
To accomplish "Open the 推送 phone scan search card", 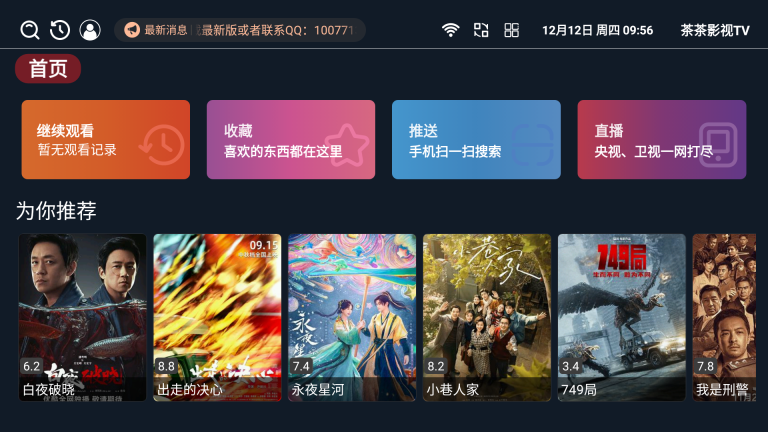I will click(476, 140).
